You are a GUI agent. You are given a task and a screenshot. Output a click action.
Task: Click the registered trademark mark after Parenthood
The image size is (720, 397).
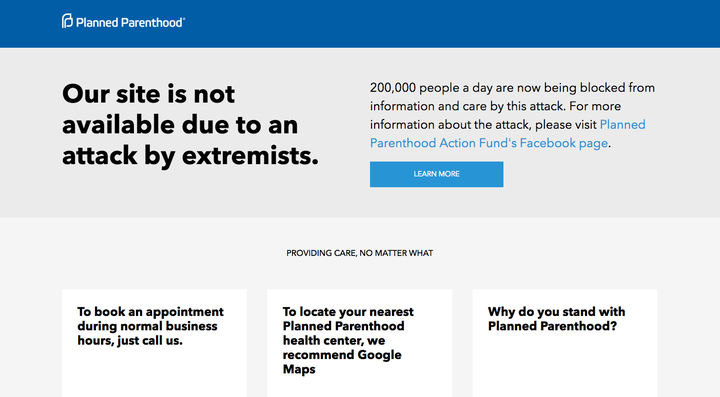pos(184,19)
